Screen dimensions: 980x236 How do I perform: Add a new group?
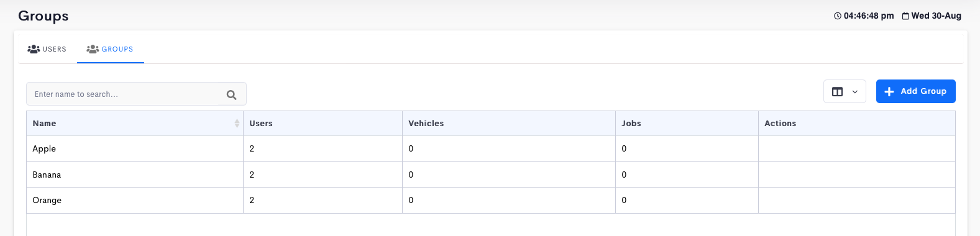pos(915,91)
